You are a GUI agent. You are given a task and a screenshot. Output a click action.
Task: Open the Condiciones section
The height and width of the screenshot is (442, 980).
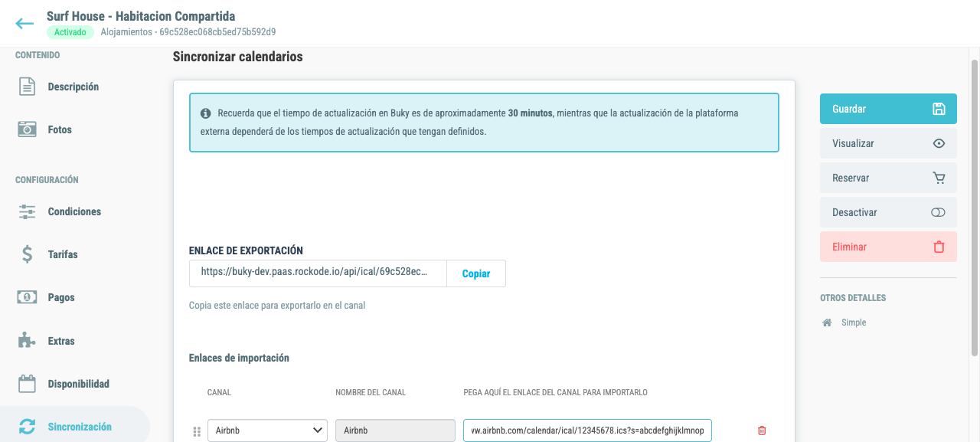pos(75,211)
